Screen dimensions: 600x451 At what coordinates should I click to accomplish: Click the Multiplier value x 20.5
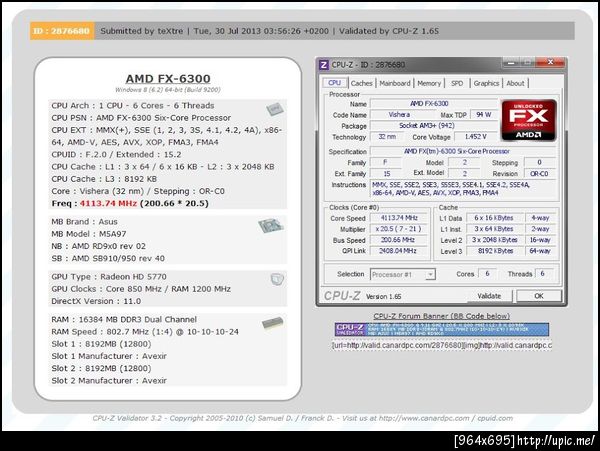click(399, 229)
